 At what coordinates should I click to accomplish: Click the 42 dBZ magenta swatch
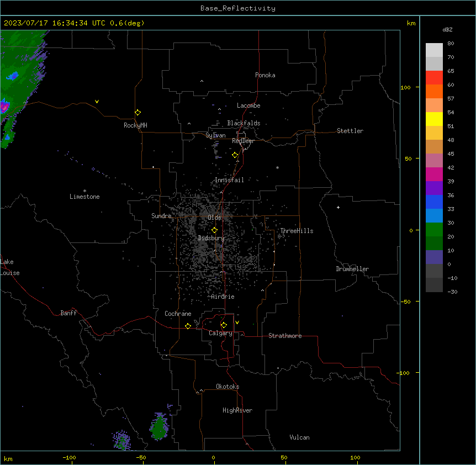(434, 174)
